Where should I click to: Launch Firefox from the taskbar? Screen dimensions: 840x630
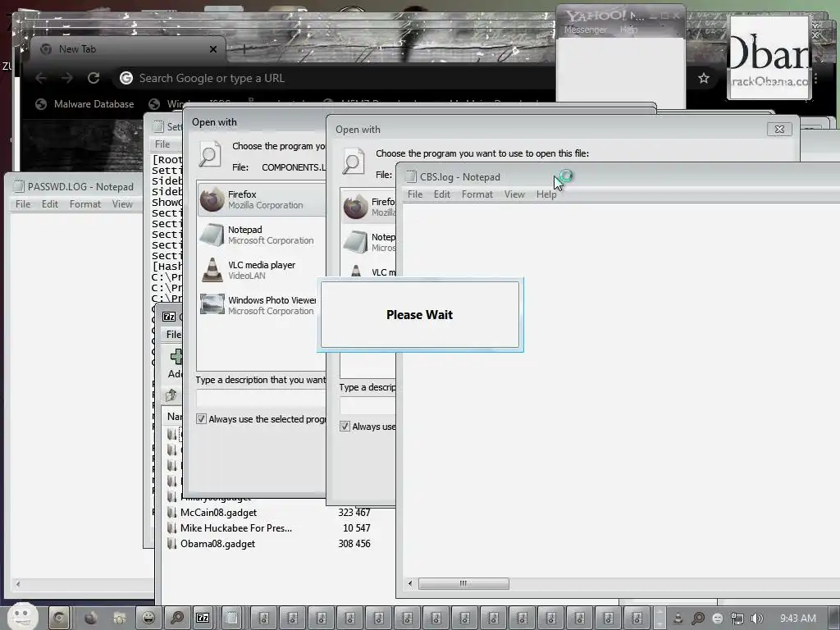(x=91, y=619)
